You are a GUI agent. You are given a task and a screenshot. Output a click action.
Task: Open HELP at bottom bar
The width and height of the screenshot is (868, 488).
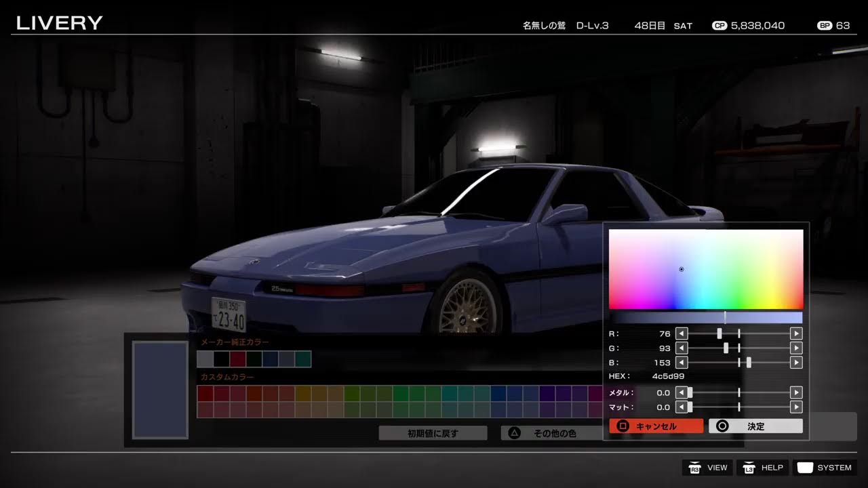762,468
